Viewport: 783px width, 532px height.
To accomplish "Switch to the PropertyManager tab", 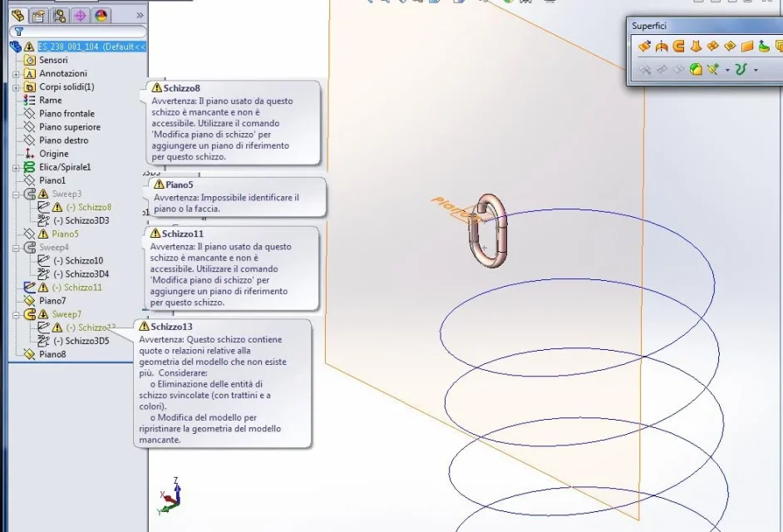I will pos(38,16).
